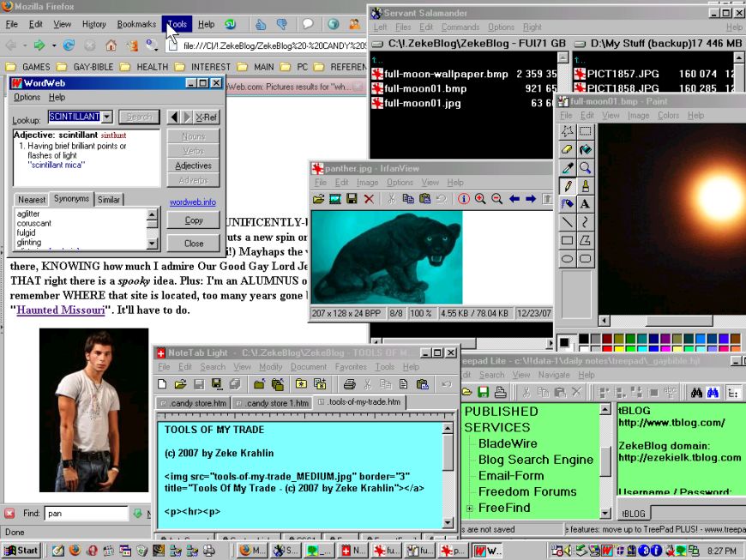Open the Image menu in IrfanView
746x560 pixels.
[367, 182]
